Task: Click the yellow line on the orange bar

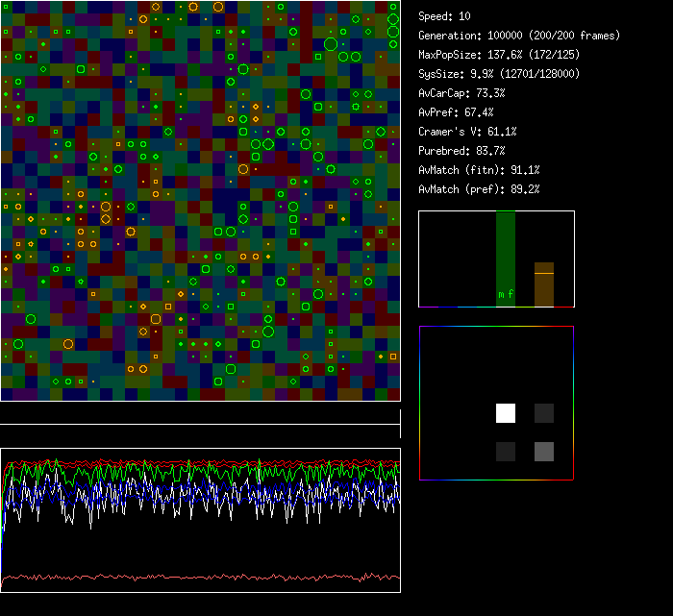Action: [x=544, y=273]
